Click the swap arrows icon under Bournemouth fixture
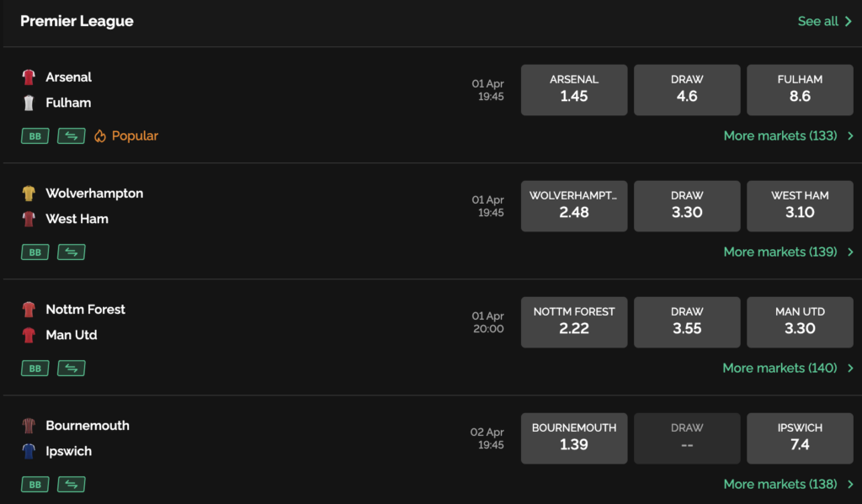Viewport: 862px width, 504px height. [x=71, y=484]
